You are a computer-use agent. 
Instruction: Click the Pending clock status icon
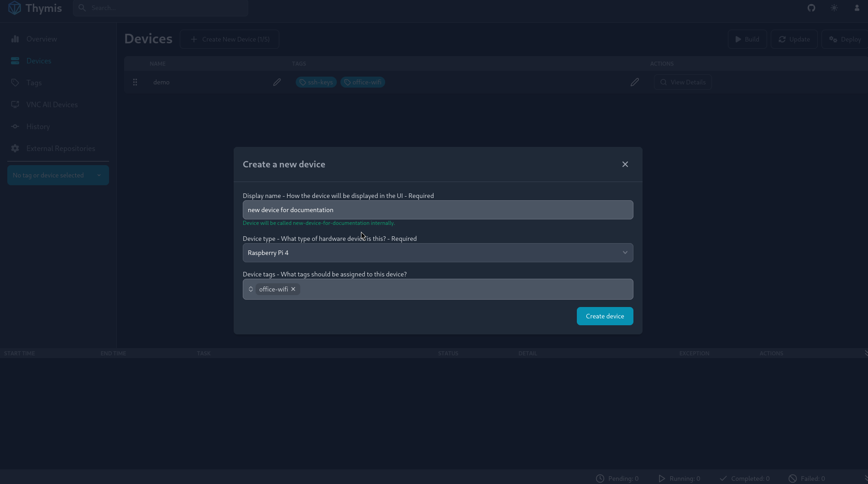(x=600, y=479)
